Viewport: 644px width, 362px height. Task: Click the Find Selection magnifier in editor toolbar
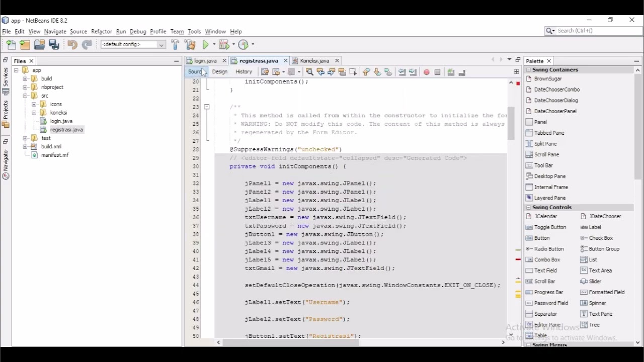(310, 72)
